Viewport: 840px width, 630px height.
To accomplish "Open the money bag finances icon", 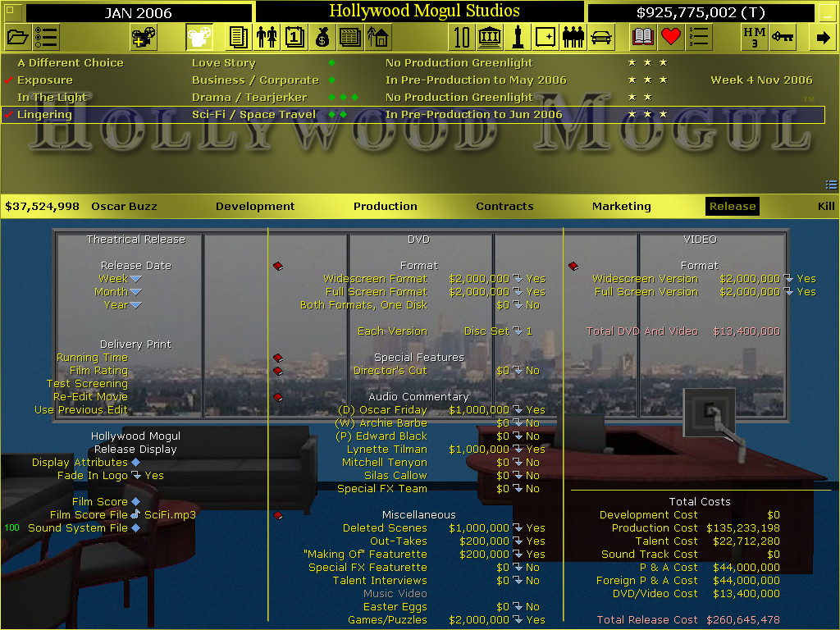I will click(x=322, y=37).
